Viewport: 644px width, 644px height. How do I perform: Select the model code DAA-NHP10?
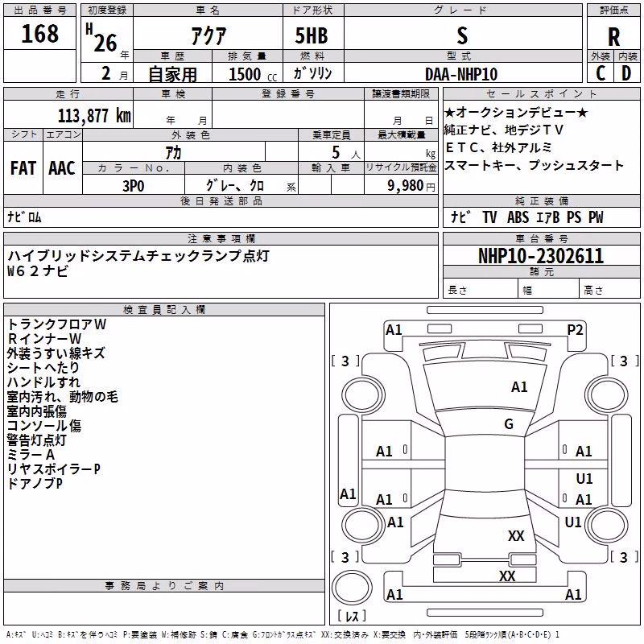(461, 74)
